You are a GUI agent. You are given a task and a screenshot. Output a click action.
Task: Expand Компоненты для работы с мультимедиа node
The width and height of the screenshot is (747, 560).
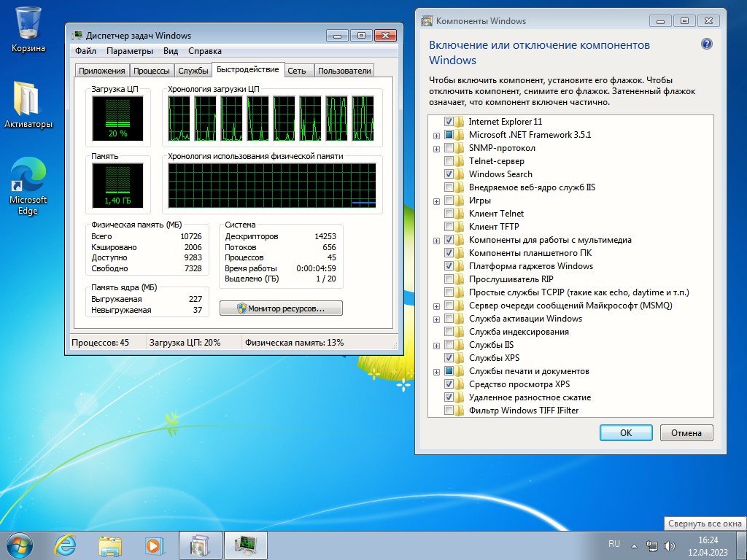[x=436, y=241]
